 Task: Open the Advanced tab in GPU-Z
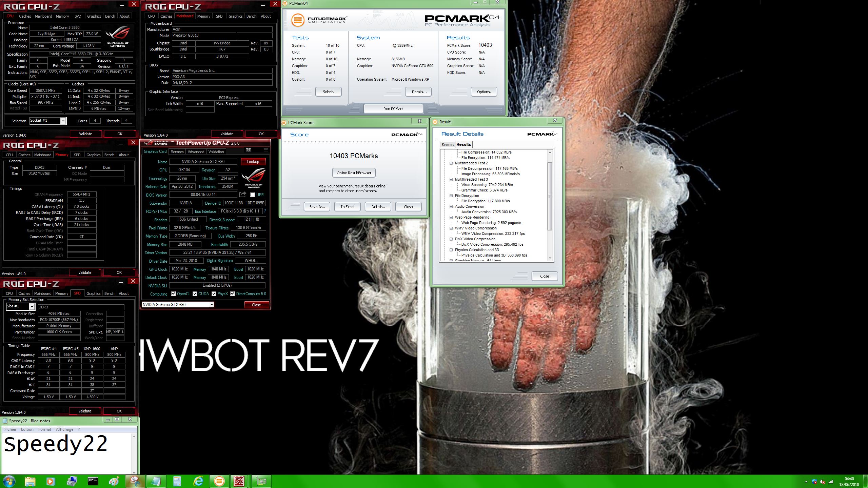[196, 152]
